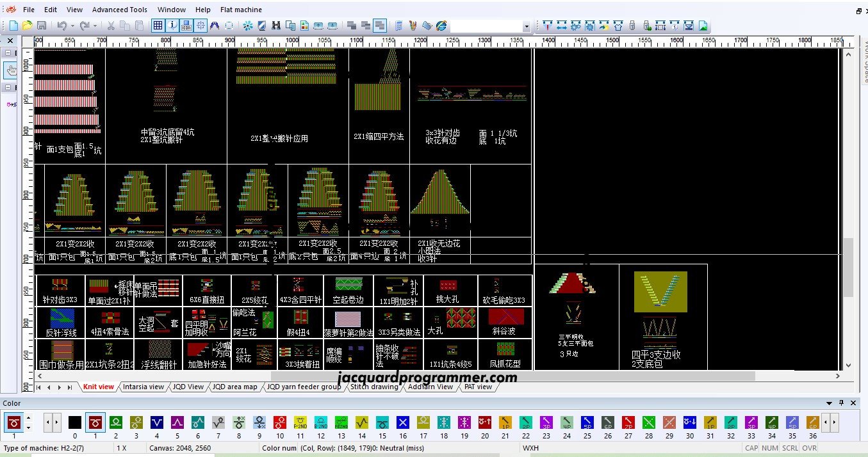This screenshot has width=868, height=457.
Task: Click the Save floppy disk icon
Action: [x=41, y=26]
